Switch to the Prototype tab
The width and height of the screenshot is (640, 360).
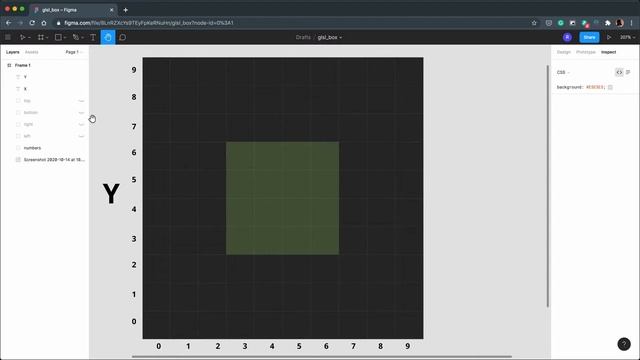click(586, 52)
